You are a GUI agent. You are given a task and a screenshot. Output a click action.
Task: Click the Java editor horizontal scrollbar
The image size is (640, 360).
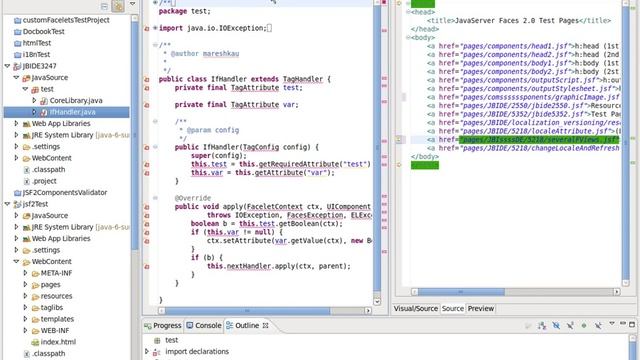point(247,311)
